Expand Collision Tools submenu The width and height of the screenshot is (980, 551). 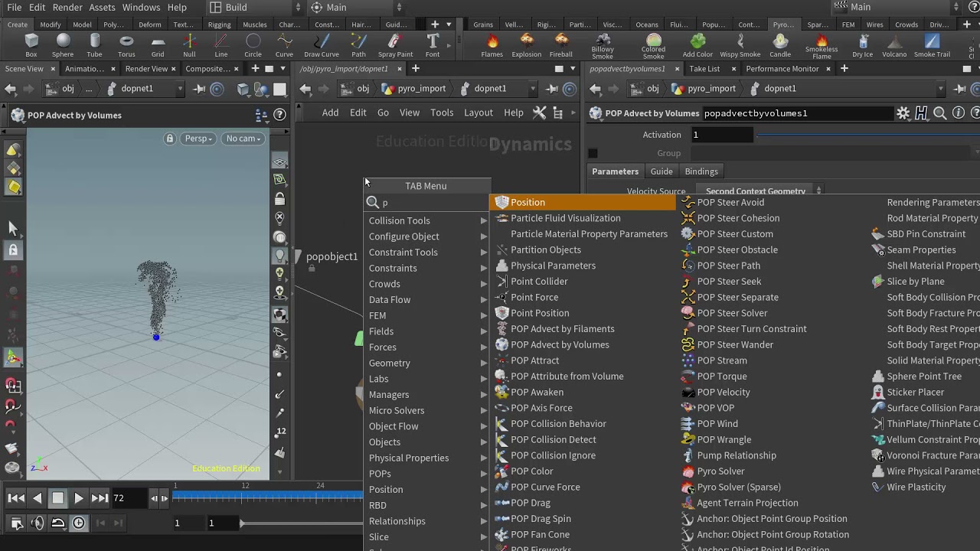pos(427,220)
